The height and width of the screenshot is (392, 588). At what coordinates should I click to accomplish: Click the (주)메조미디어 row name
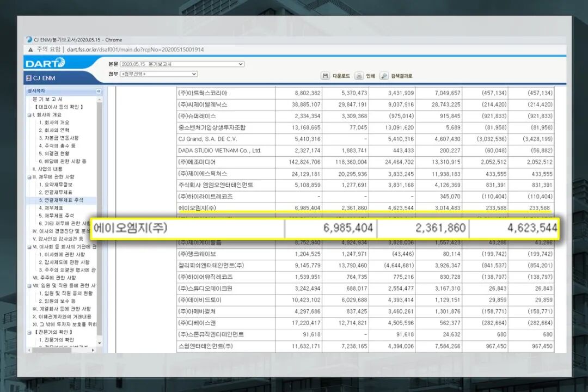(x=197, y=162)
